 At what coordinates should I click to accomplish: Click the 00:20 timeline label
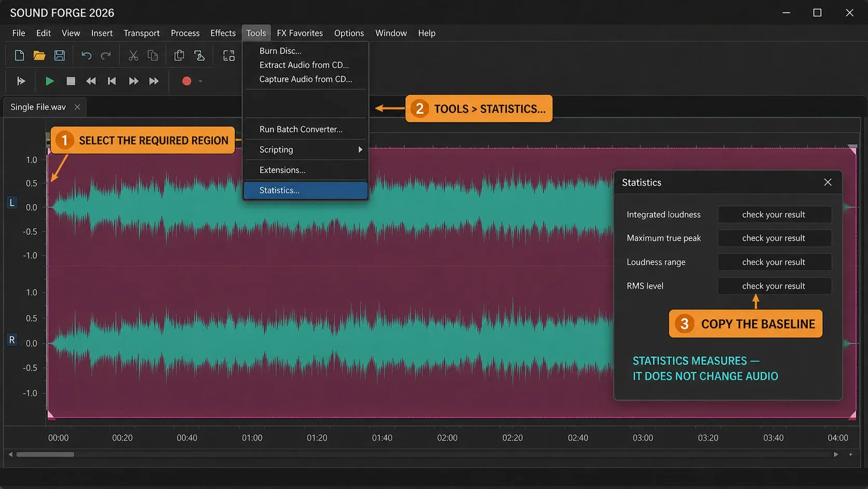(123, 438)
